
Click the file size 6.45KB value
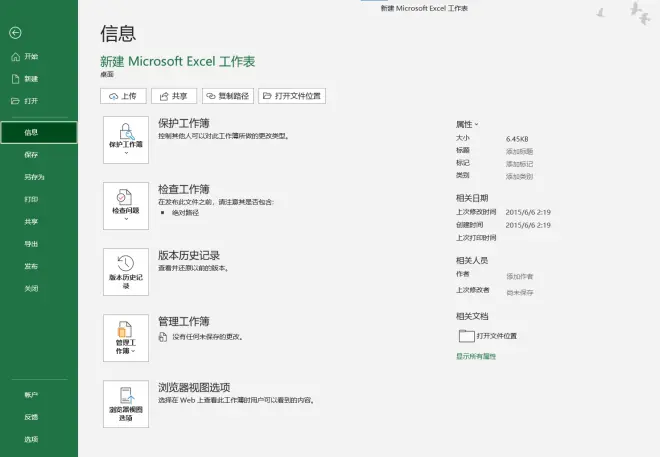(517, 139)
